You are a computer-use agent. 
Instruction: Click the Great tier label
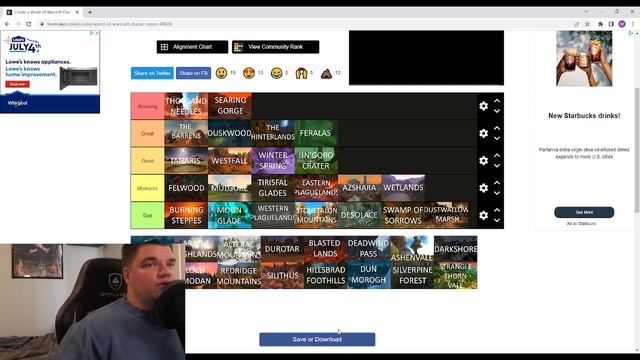click(147, 133)
